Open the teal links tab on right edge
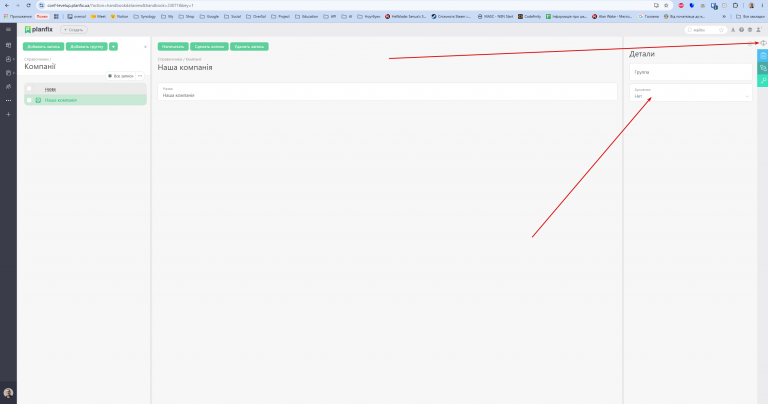Viewport: 768px width, 404px height. tap(763, 68)
